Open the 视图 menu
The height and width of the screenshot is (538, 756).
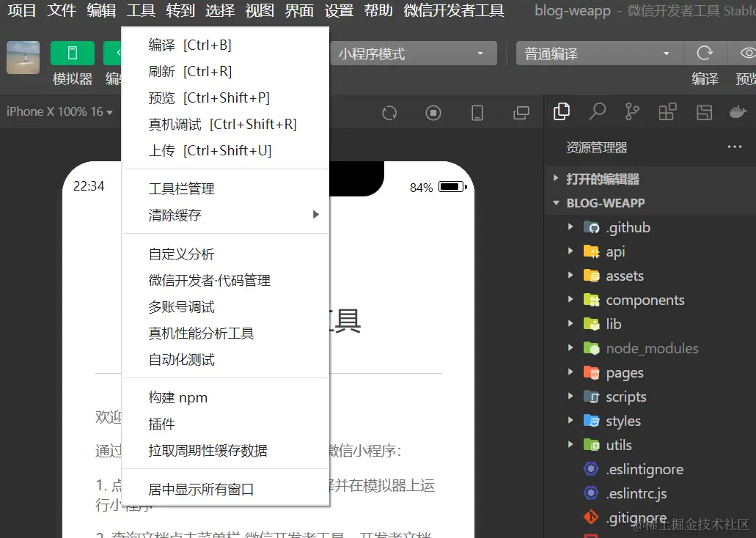(260, 10)
